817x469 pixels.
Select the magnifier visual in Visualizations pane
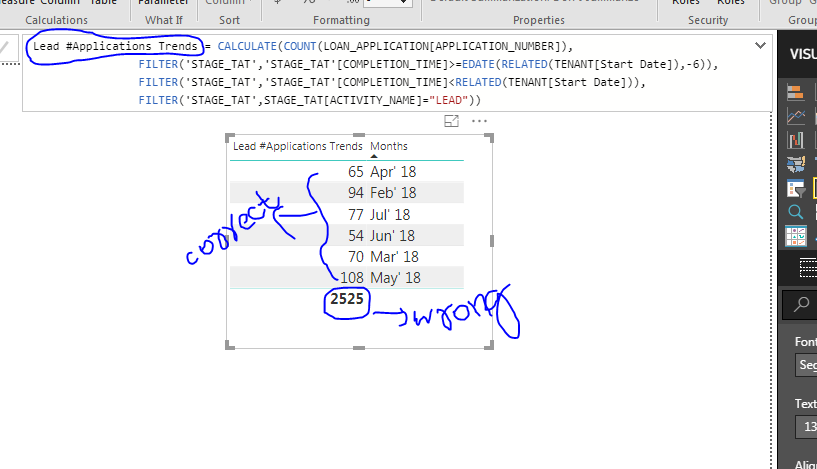point(796,212)
